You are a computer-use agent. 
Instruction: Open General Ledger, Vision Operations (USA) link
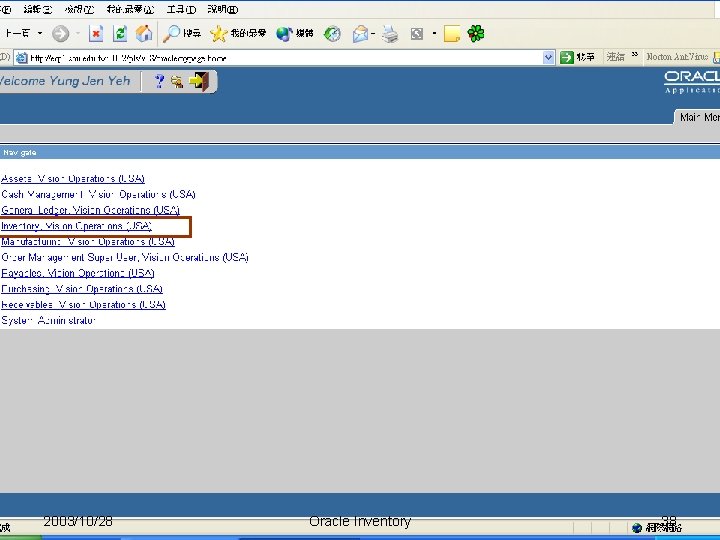pyautogui.click(x=90, y=210)
